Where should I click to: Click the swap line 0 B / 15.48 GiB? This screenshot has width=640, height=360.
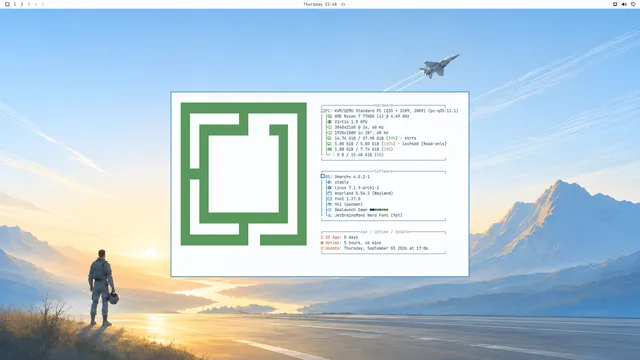[x=356, y=155]
